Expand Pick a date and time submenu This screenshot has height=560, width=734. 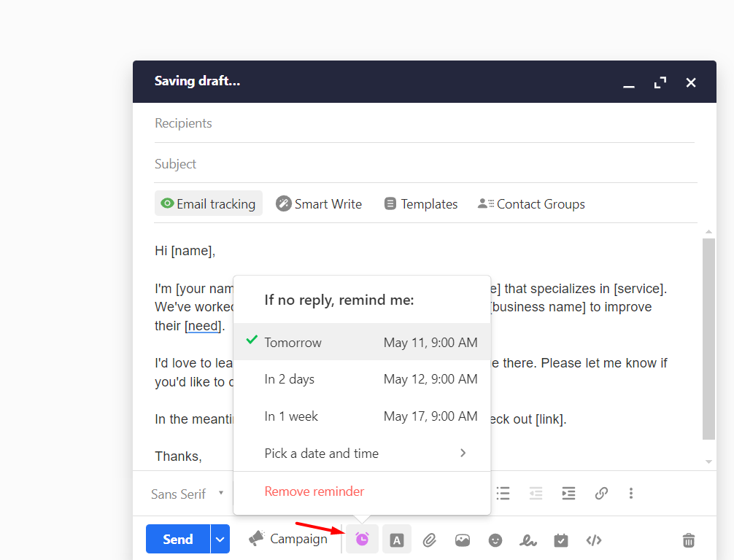(362, 454)
